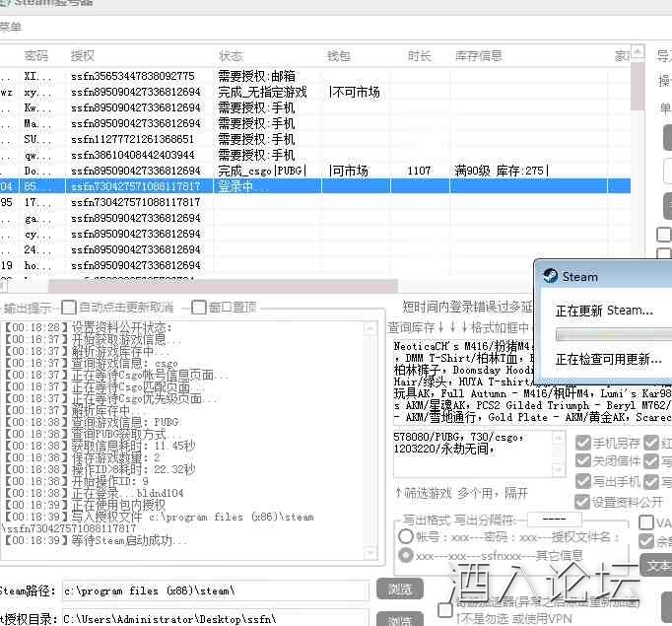The width and height of the screenshot is (672, 626).
Task: Select the row with password 17...
Action: [315, 202]
